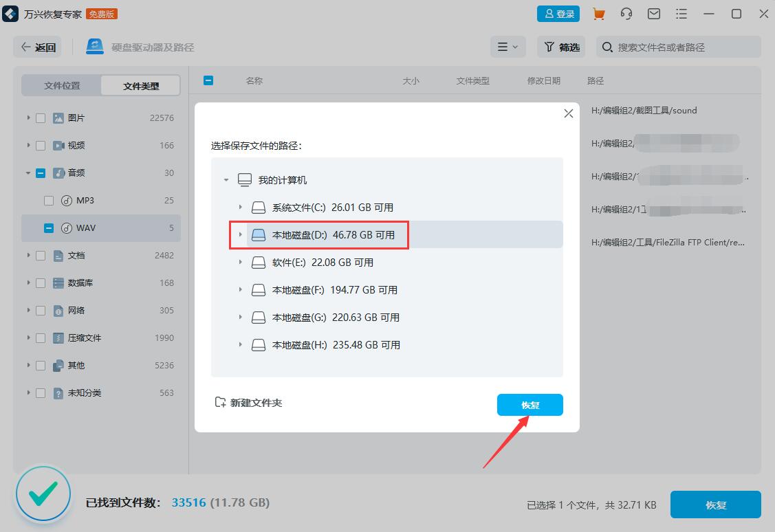Toggle the select-all header checkbox

[x=208, y=80]
